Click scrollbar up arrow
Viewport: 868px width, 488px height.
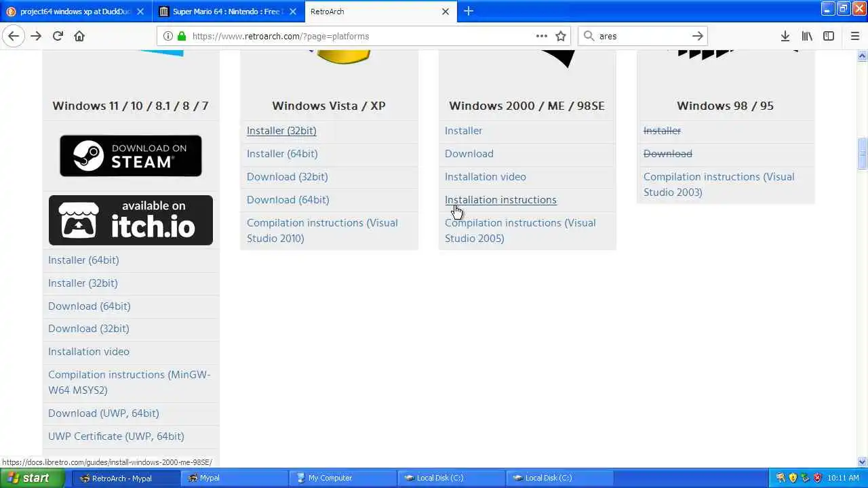click(863, 55)
